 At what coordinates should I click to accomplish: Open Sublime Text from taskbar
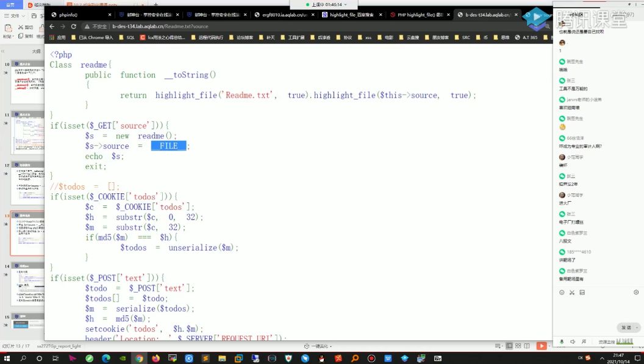(206, 359)
